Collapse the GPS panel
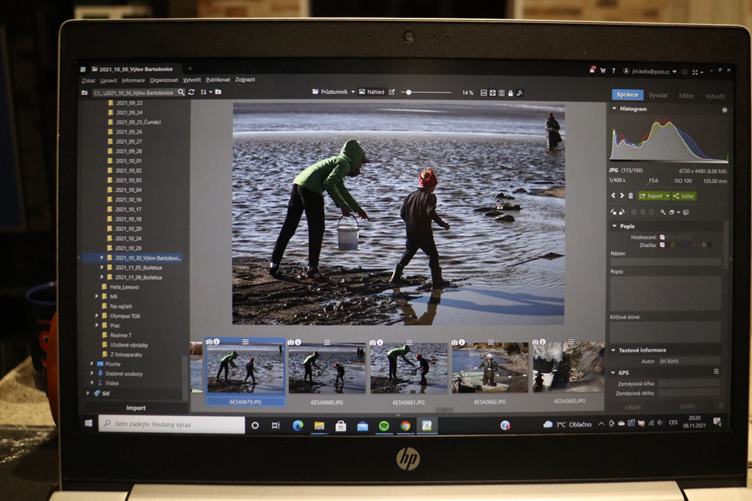 click(x=613, y=372)
